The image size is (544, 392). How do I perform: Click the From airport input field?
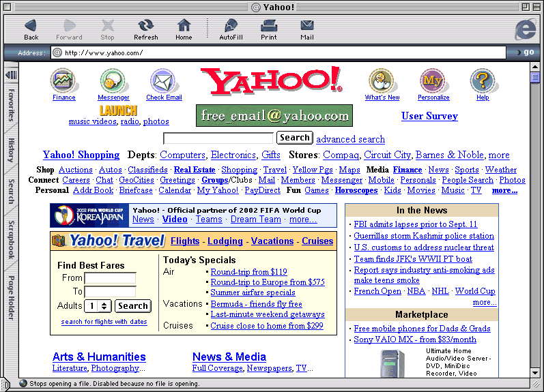coord(110,278)
